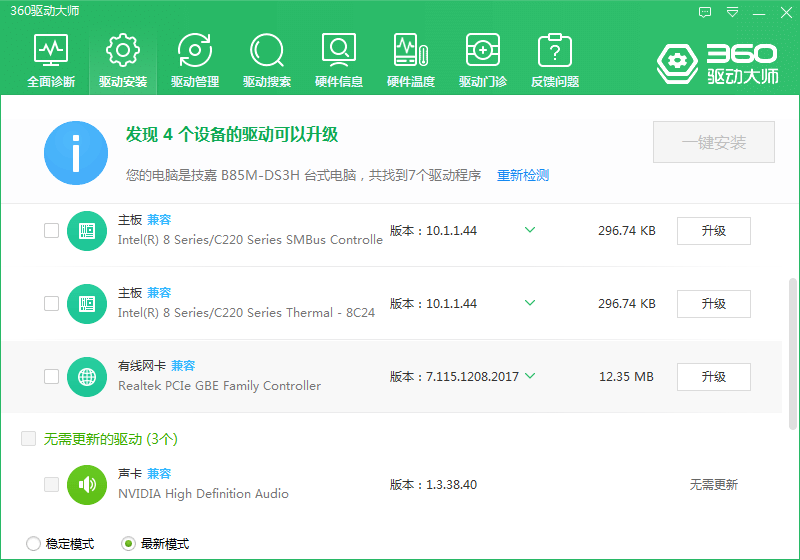Open the title bar dropdown menu icon
Screen dimensions: 800x560
[732, 12]
